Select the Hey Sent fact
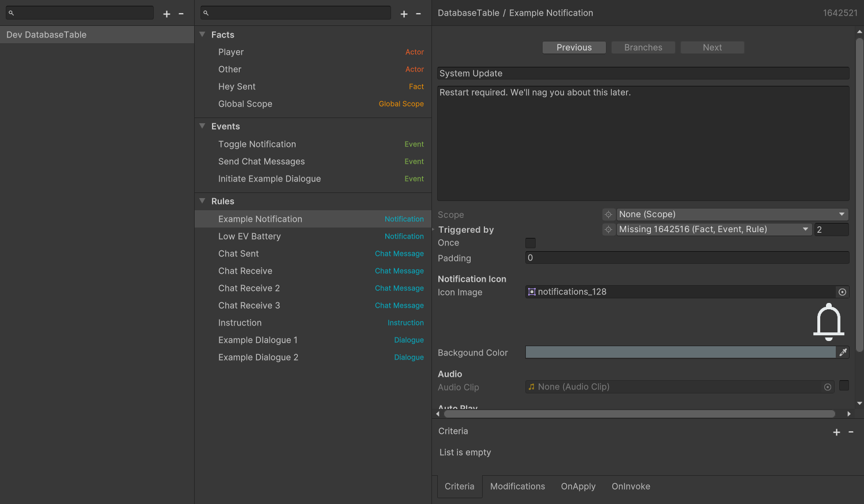 pos(313,86)
